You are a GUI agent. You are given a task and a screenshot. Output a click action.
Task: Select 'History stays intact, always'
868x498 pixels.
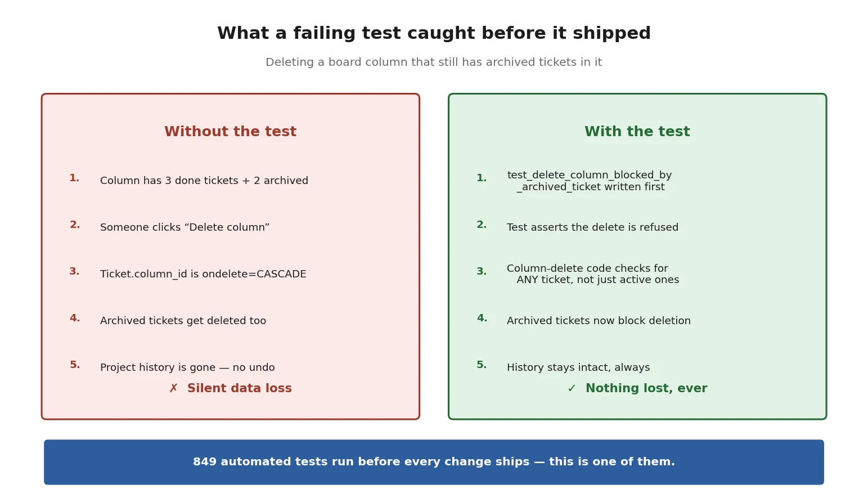pos(578,367)
